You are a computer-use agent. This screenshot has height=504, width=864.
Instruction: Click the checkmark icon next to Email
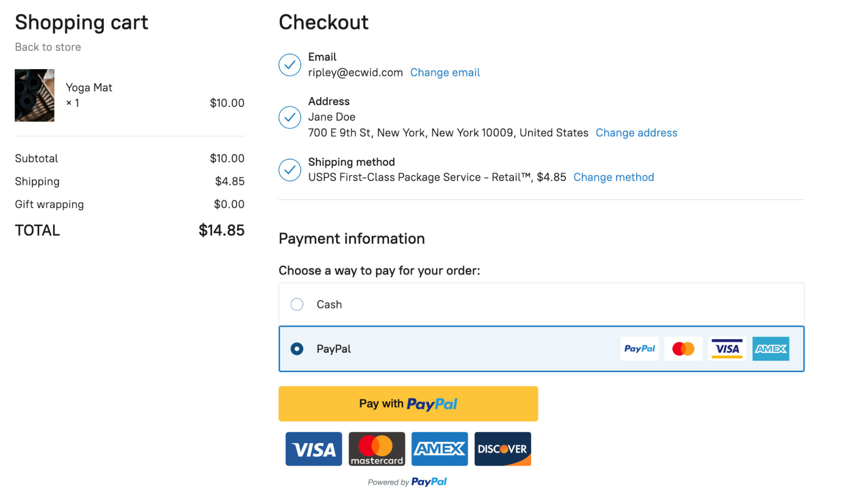290,65
